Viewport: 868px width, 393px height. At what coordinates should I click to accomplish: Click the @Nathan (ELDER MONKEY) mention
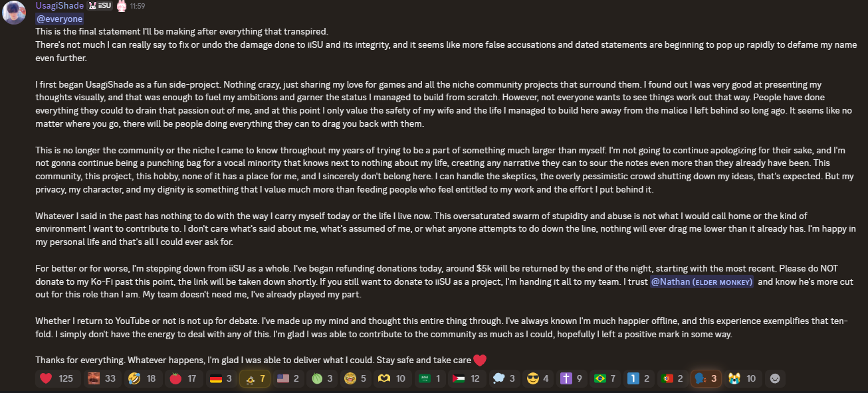(x=701, y=281)
